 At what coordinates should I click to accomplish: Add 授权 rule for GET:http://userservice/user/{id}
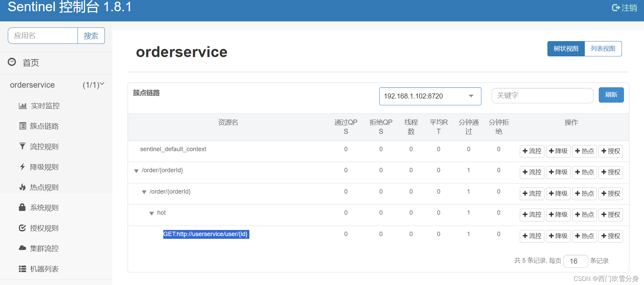coord(611,236)
